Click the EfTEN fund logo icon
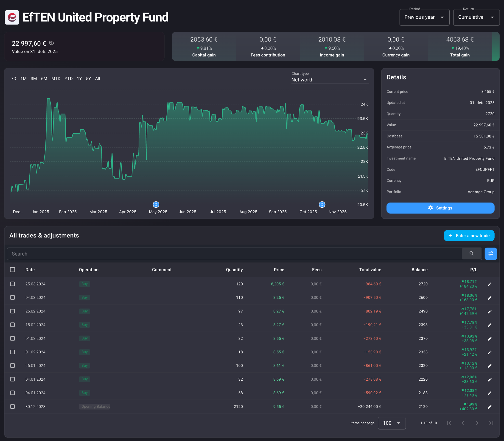This screenshot has width=504, height=441. 12,17
